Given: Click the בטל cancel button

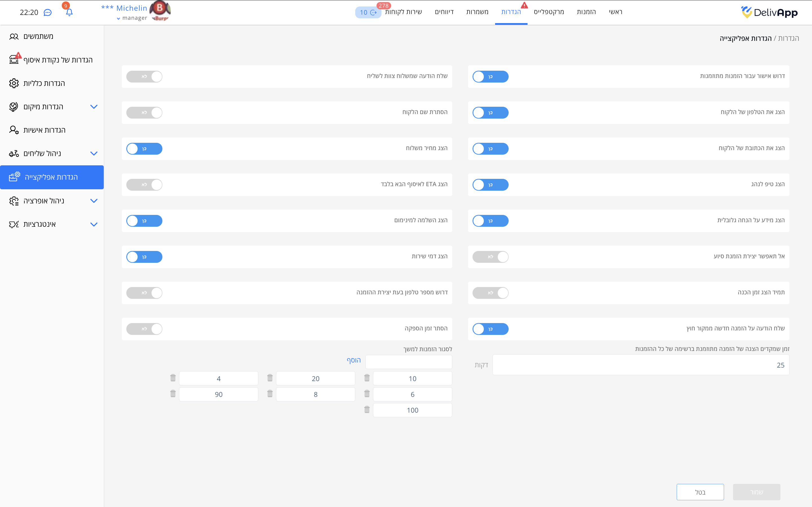Looking at the screenshot, I should (700, 492).
